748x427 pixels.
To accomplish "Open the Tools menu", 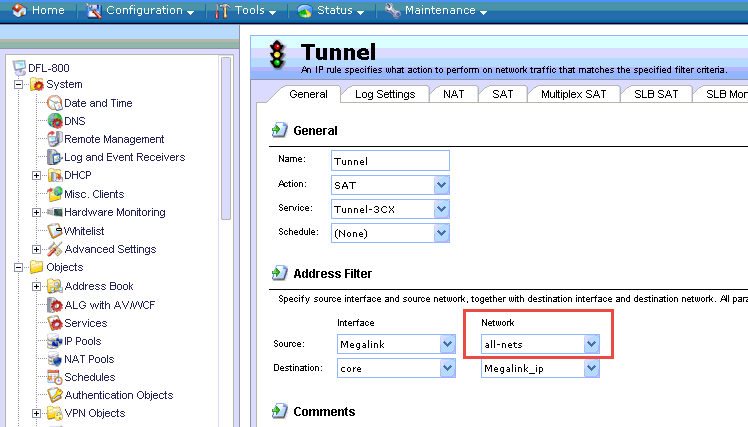I will [246, 10].
